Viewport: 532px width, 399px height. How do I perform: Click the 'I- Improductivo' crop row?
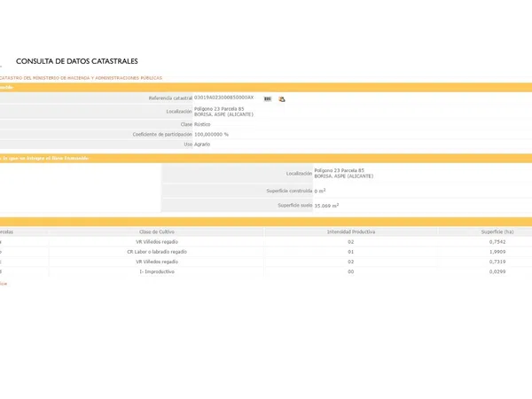pyautogui.click(x=157, y=272)
